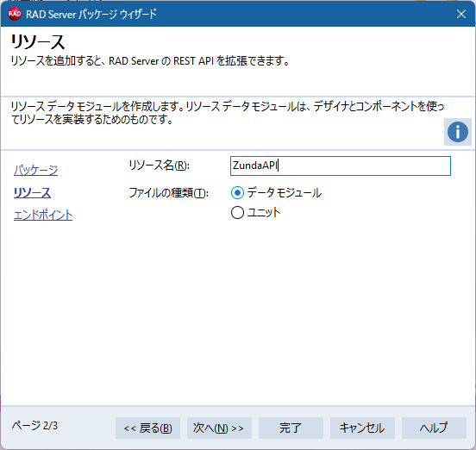Finish the wizard with 完了 button
The width and height of the screenshot is (476, 450).
(291, 428)
